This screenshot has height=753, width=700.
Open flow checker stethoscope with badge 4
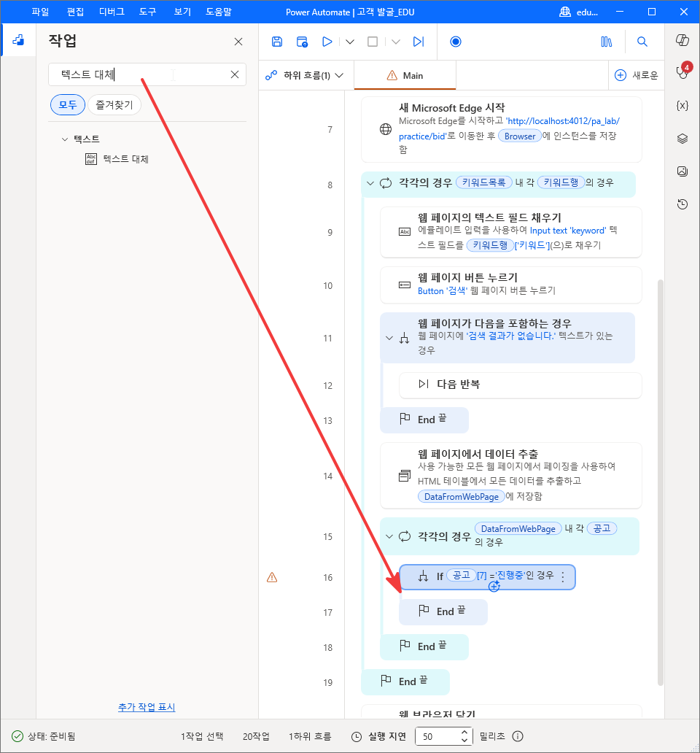coord(682,72)
